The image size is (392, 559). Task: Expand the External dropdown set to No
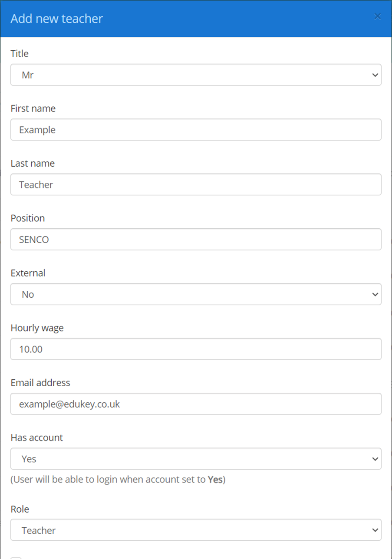tap(196, 294)
